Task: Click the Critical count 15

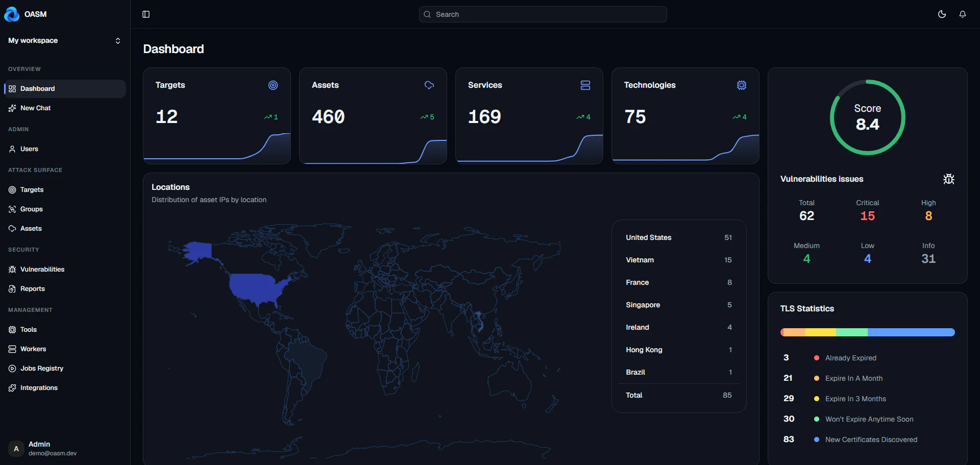Action: pos(868,216)
